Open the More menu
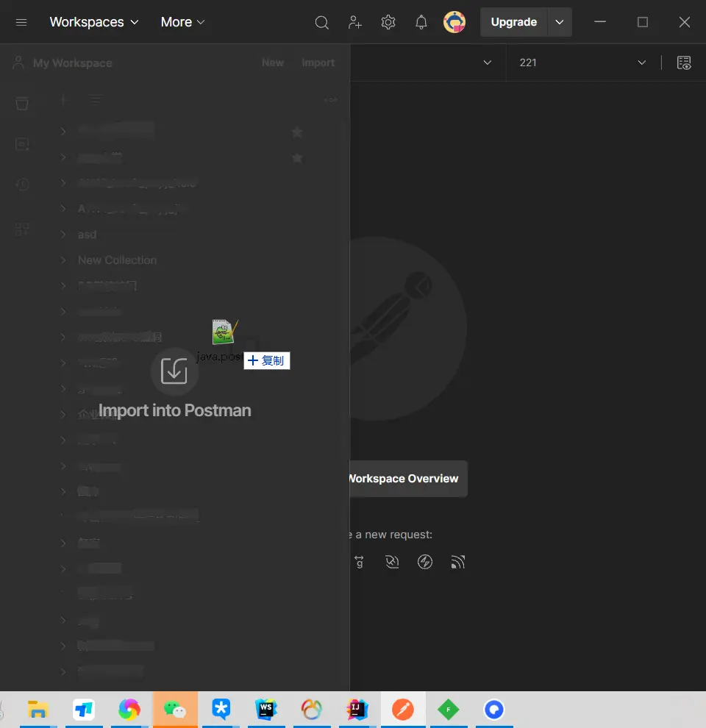This screenshot has width=706, height=728. [182, 22]
